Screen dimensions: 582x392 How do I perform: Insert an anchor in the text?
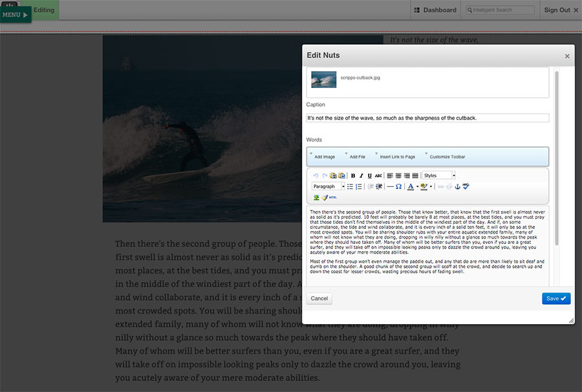[457, 186]
